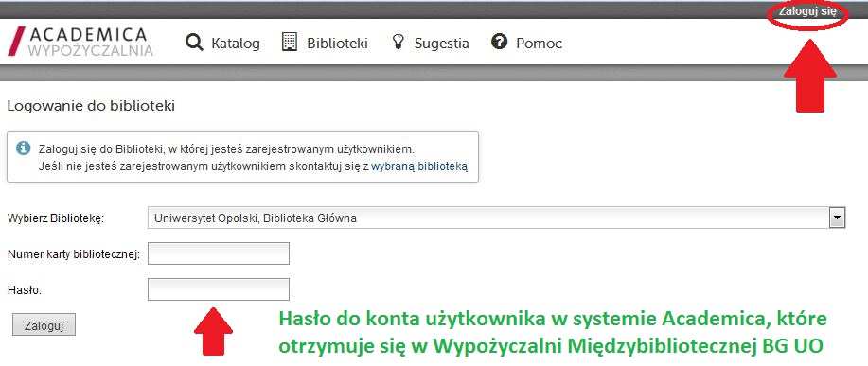Click the Biblioteki building icon
The height and width of the screenshot is (366, 868).
(290, 42)
